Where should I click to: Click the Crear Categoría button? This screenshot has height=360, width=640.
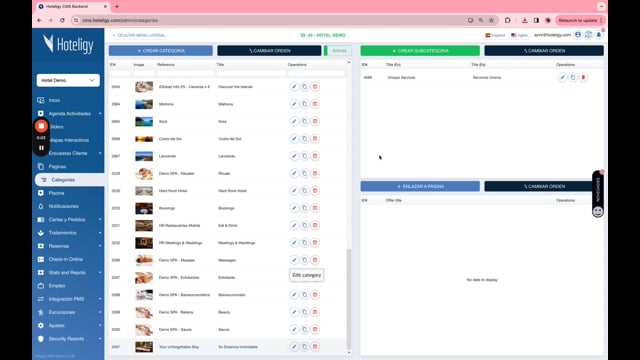160,51
